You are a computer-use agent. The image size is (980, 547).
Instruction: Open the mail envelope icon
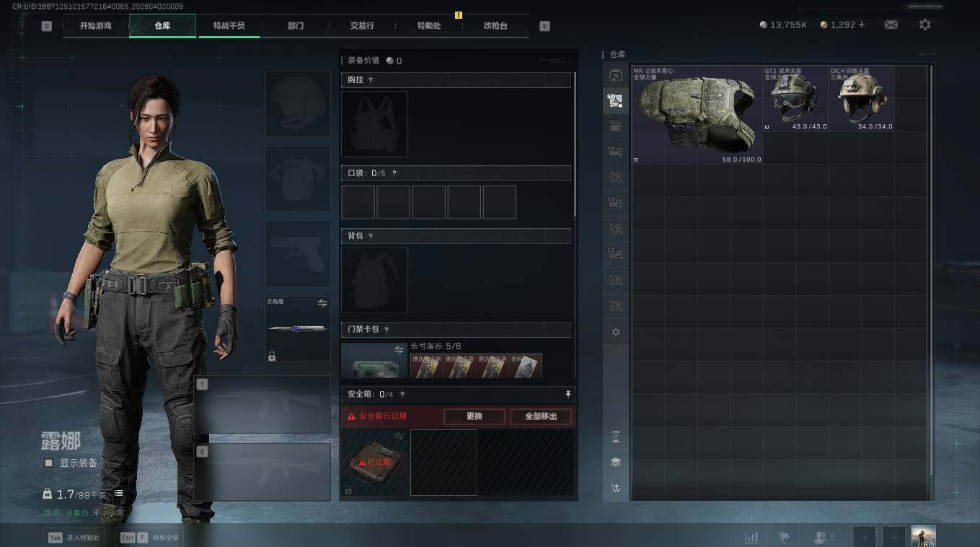tap(891, 25)
